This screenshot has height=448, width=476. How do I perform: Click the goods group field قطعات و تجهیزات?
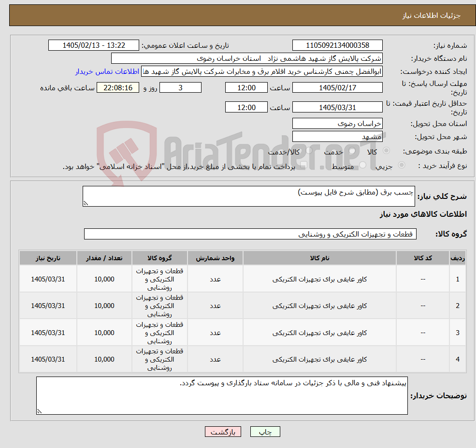(250, 234)
